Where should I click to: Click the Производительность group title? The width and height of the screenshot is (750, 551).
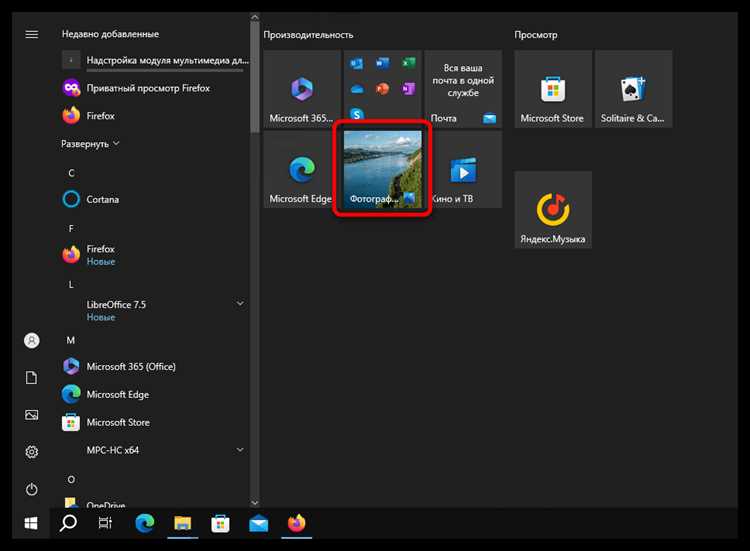[308, 35]
